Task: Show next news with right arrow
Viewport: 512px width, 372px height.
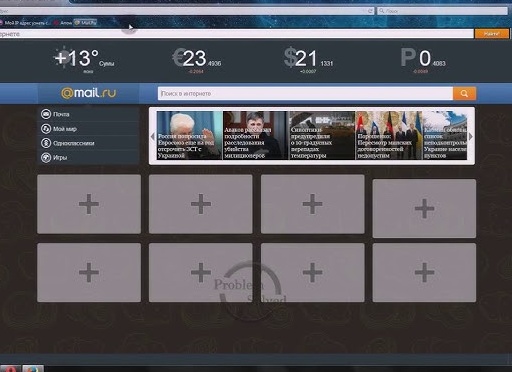Action: pyautogui.click(x=471, y=136)
